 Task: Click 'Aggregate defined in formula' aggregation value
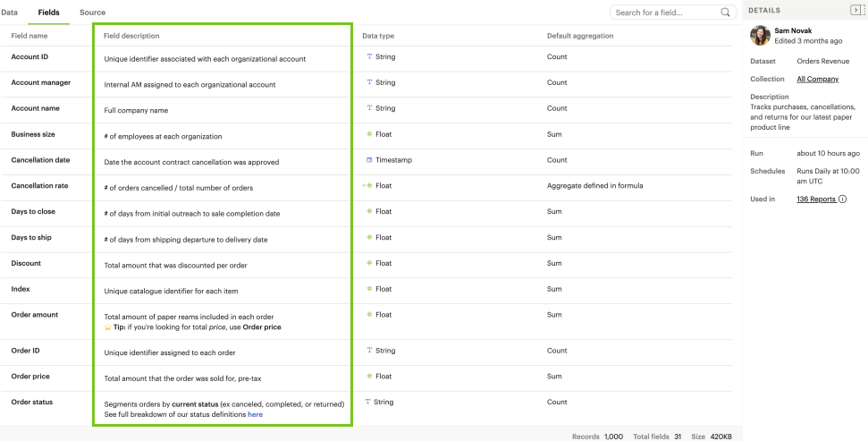click(595, 185)
